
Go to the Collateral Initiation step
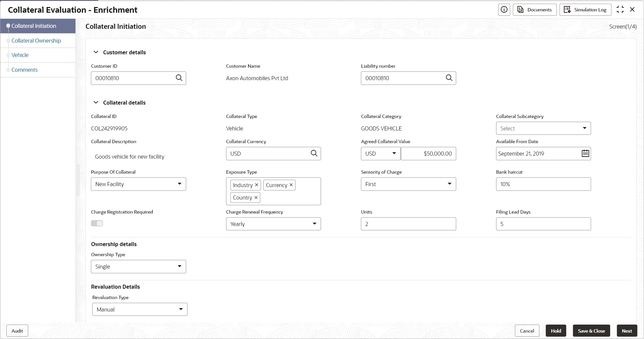pos(38,26)
